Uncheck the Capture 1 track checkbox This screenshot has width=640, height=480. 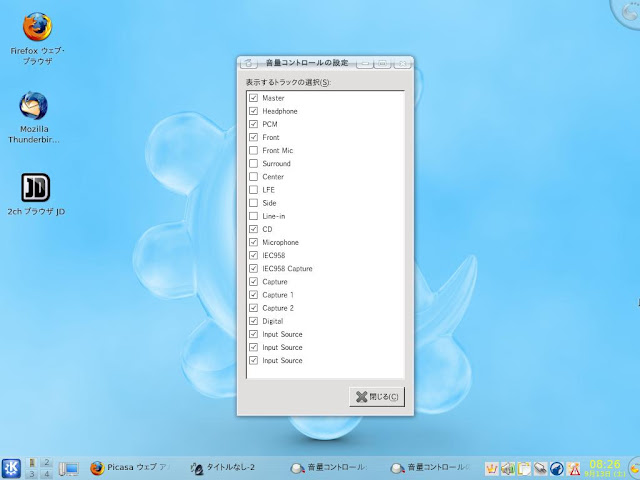(x=253, y=295)
